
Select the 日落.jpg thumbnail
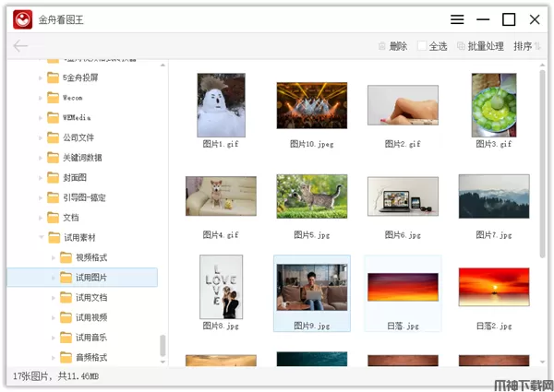pos(403,287)
